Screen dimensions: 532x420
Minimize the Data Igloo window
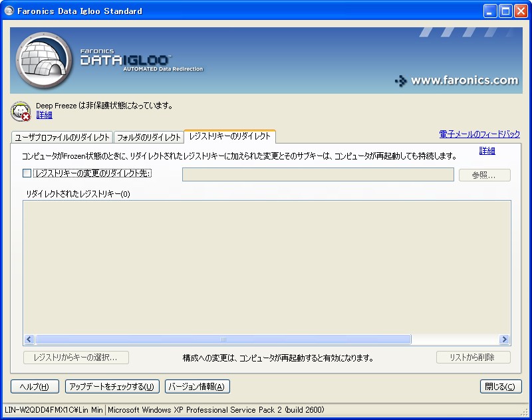tap(489, 11)
